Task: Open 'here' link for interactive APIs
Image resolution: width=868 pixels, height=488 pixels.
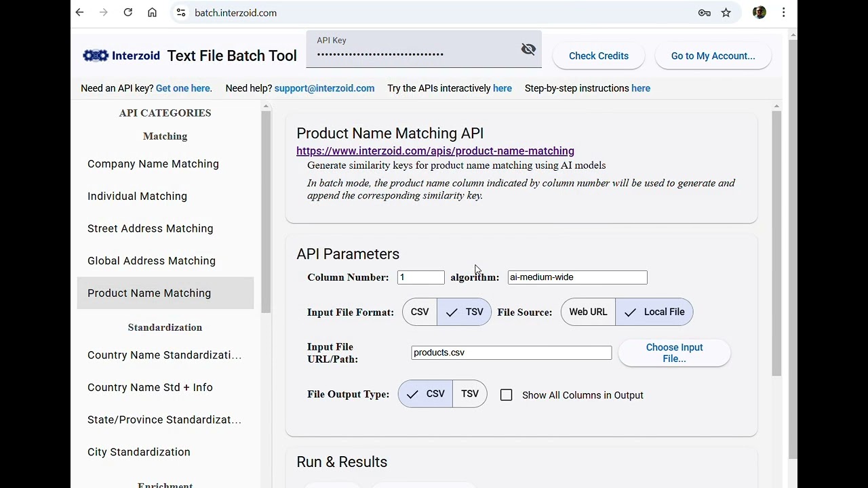Action: click(x=502, y=88)
